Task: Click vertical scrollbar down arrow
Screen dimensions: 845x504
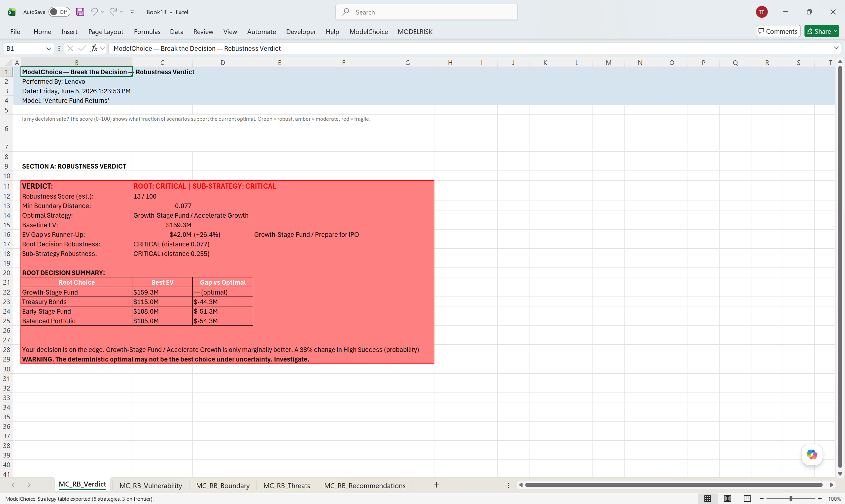Action: (x=840, y=474)
